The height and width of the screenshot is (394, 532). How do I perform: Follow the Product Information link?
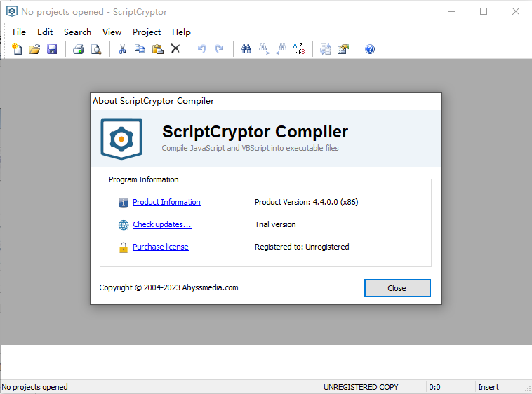166,202
